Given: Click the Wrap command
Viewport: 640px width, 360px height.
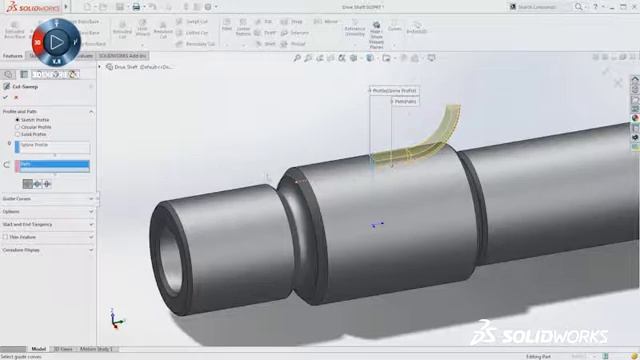Looking at the screenshot, I should click(x=292, y=22).
